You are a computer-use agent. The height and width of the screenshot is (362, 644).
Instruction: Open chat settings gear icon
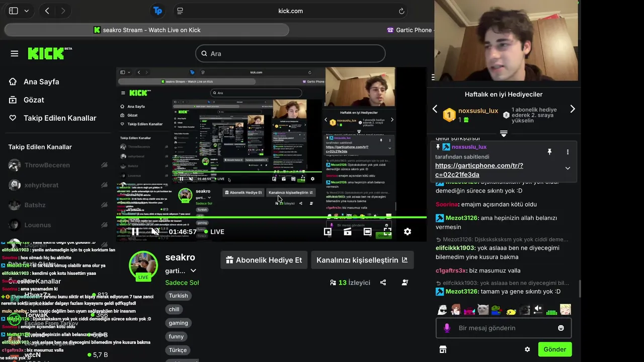click(527, 349)
